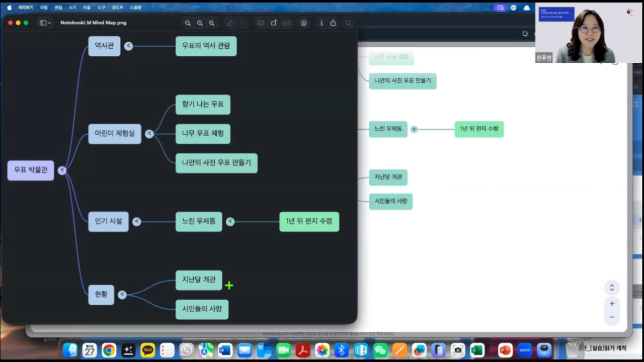Screen dimensions: 644x362
Task: Select the 나만의 사진 우표 만들기 node at right
Action: click(x=403, y=81)
